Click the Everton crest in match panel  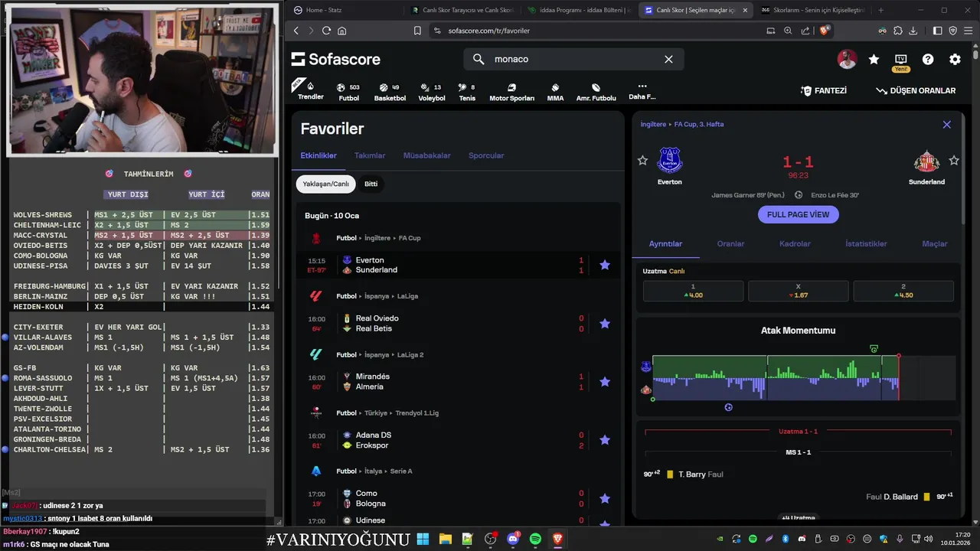click(670, 161)
